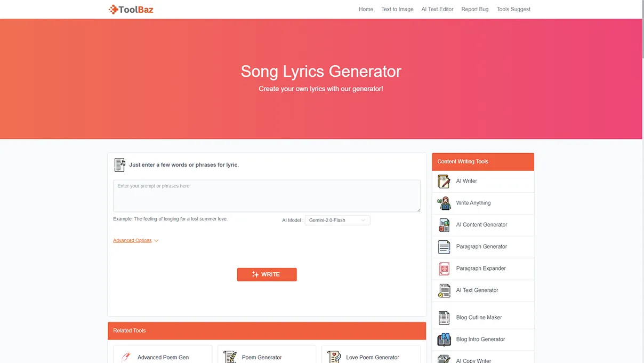Select the AI Writer tool icon

[x=444, y=181]
